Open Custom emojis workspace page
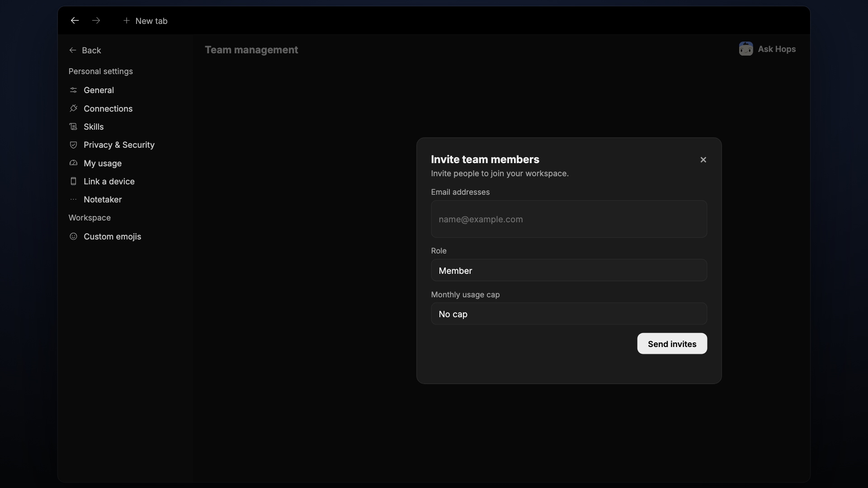This screenshot has width=868, height=488. (112, 236)
